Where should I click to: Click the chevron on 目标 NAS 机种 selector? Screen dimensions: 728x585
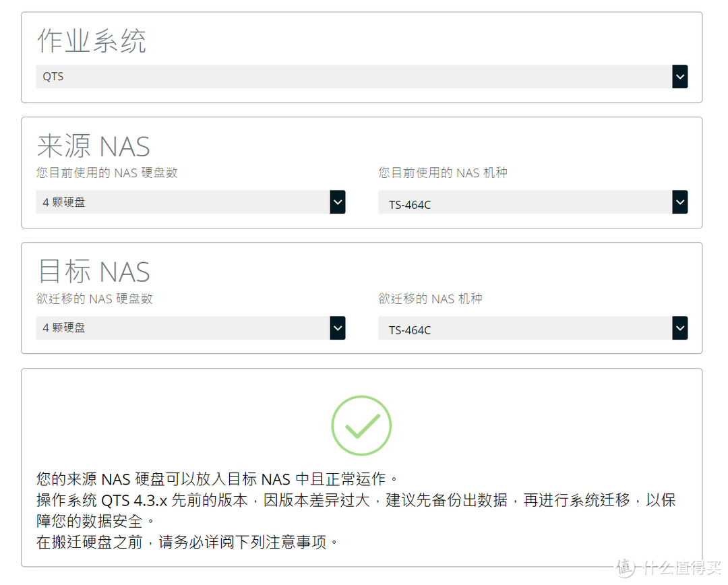point(680,328)
